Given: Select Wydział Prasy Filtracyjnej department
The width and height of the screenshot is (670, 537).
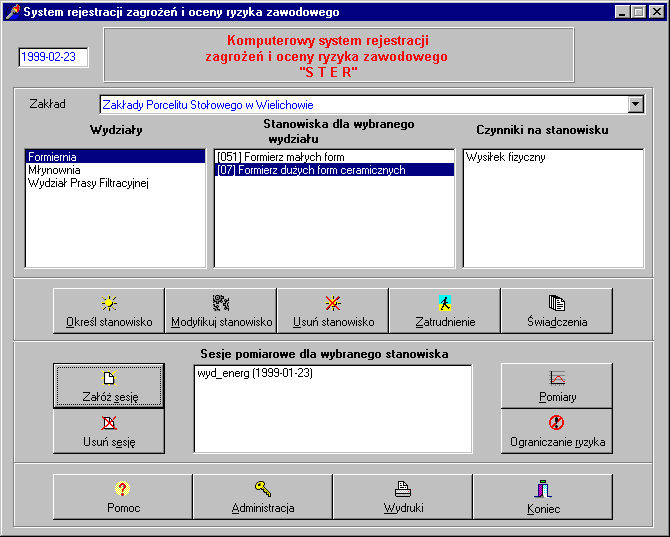Looking at the screenshot, I should tap(88, 183).
